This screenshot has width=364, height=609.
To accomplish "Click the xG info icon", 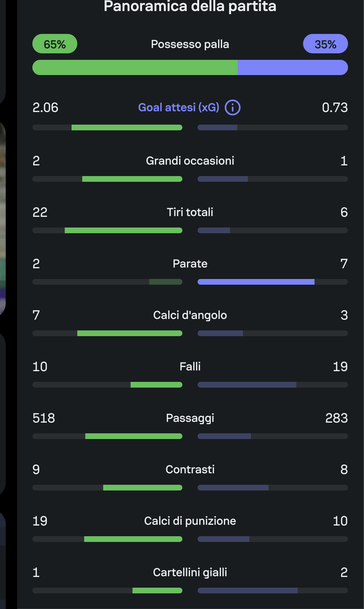I will pyautogui.click(x=233, y=107).
